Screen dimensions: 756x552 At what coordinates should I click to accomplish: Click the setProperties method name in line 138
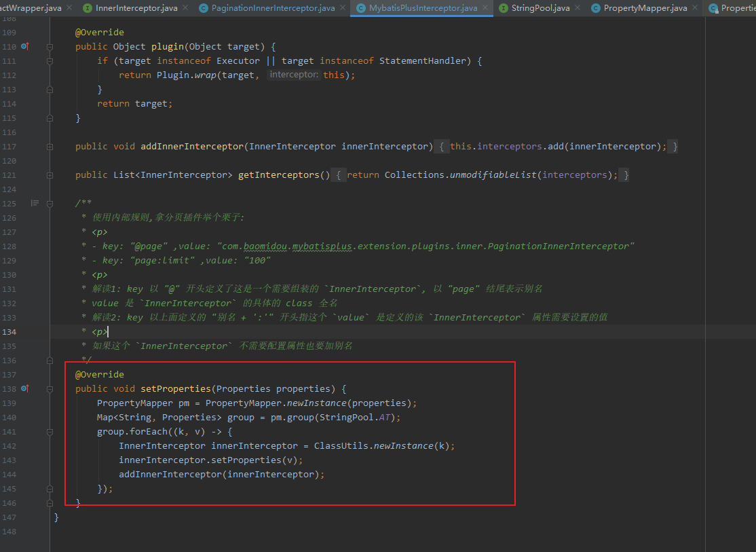click(175, 388)
